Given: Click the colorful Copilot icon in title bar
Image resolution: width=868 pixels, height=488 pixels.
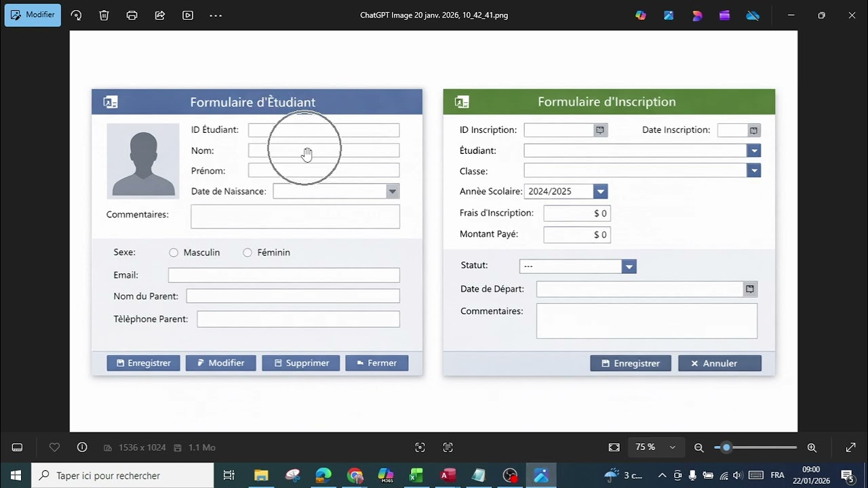Looking at the screenshot, I should point(641,15).
